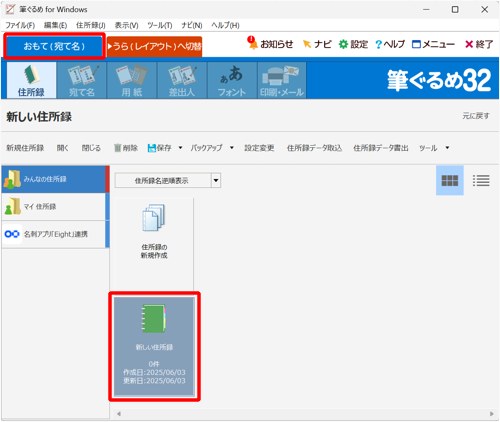The image size is (500, 422).
Task: Switch to list view
Action: (x=481, y=180)
